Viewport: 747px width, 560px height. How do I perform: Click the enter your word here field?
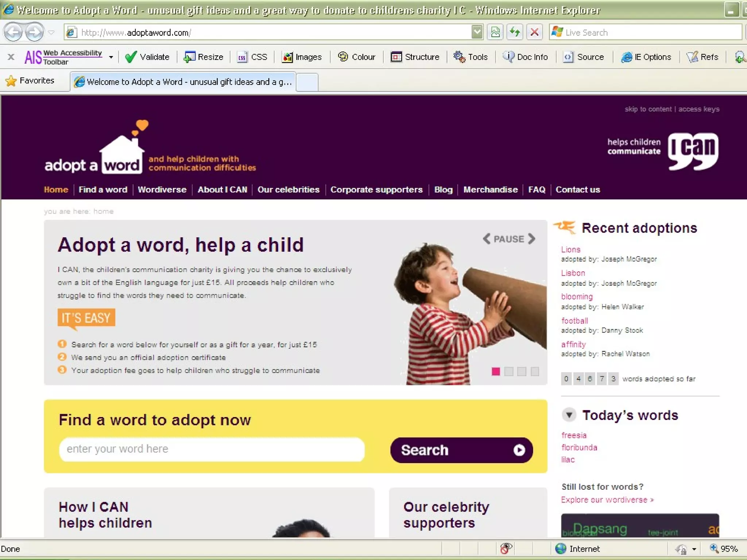pyautogui.click(x=212, y=449)
